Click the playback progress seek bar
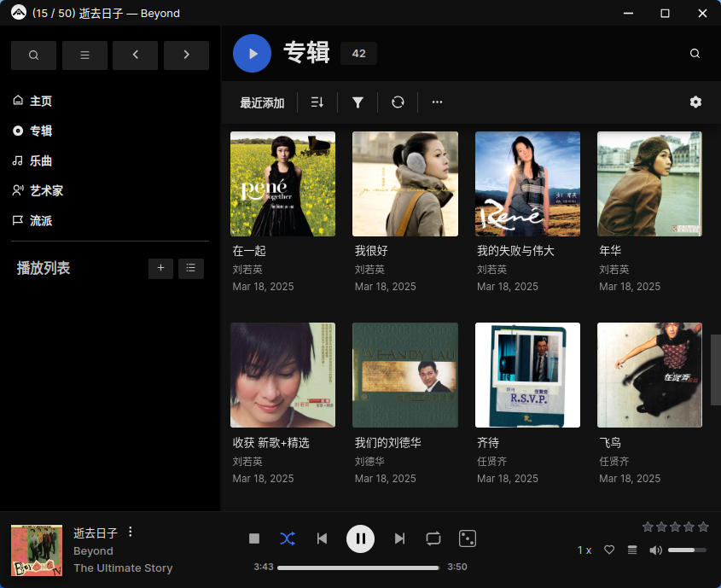This screenshot has height=588, width=721. pyautogui.click(x=358, y=568)
